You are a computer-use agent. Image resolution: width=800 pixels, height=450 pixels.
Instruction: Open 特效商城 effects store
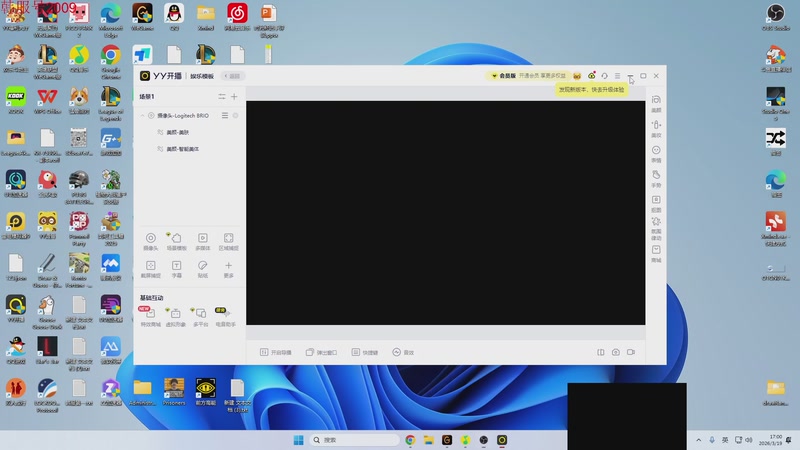(151, 316)
